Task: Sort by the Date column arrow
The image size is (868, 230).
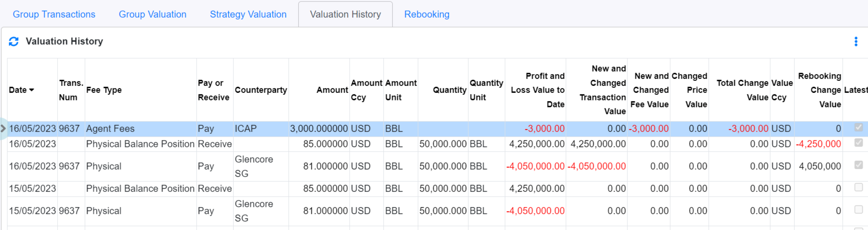Action: click(32, 90)
